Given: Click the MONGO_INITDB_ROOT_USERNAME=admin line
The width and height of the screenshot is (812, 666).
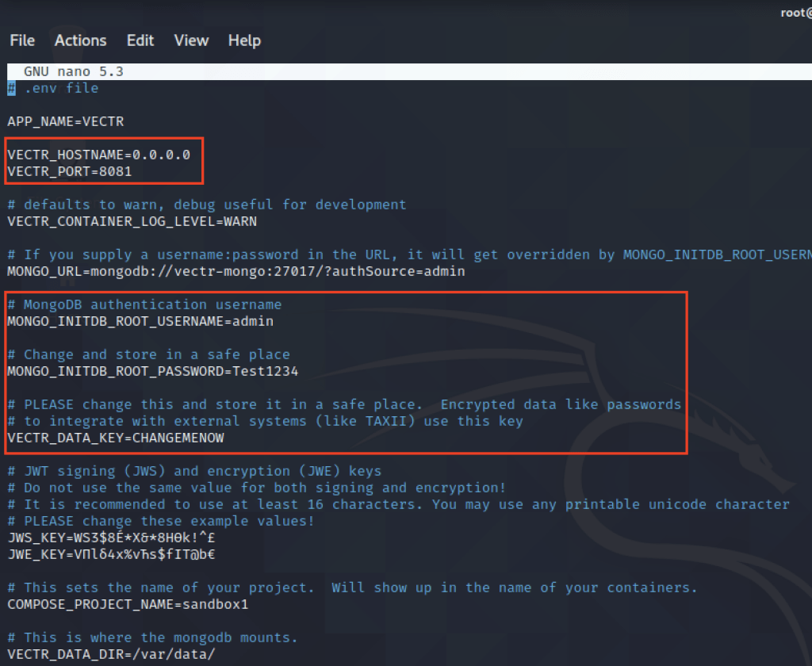Looking at the screenshot, I should click(140, 321).
